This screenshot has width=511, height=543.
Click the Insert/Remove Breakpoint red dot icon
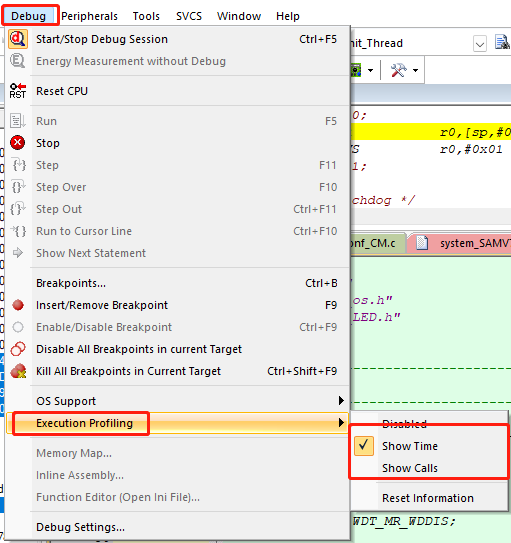18,305
